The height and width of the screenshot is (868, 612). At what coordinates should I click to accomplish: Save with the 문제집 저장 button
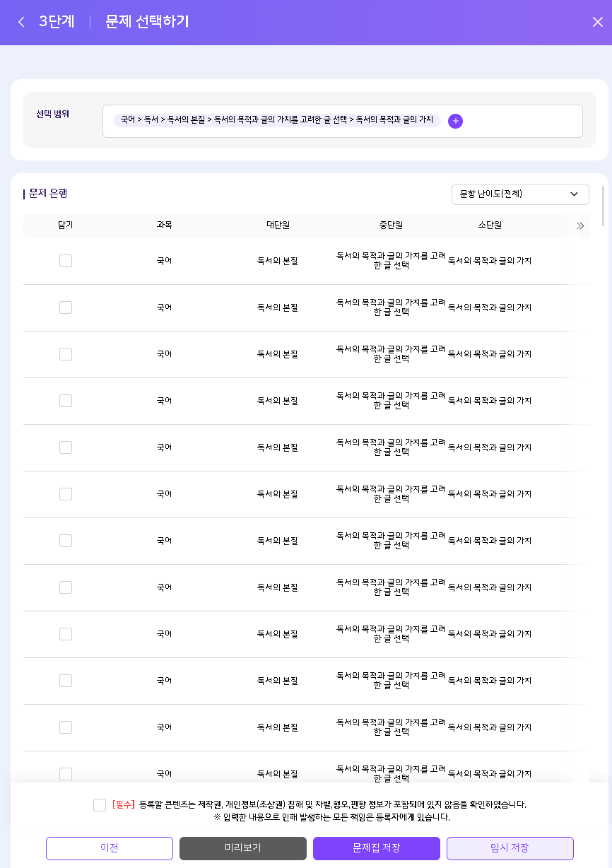[377, 848]
